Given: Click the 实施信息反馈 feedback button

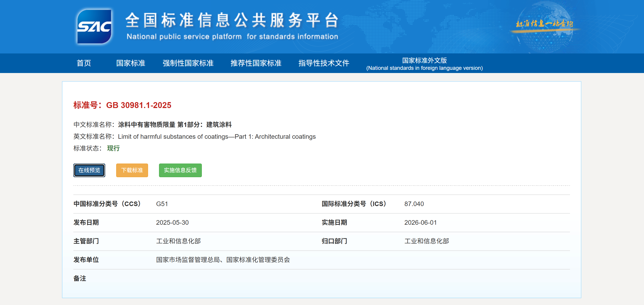Looking at the screenshot, I should pyautogui.click(x=180, y=170).
